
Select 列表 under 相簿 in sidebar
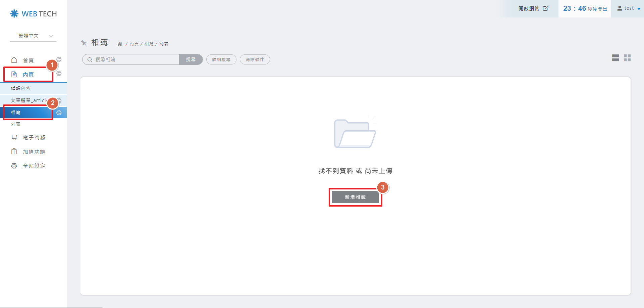[x=16, y=124]
